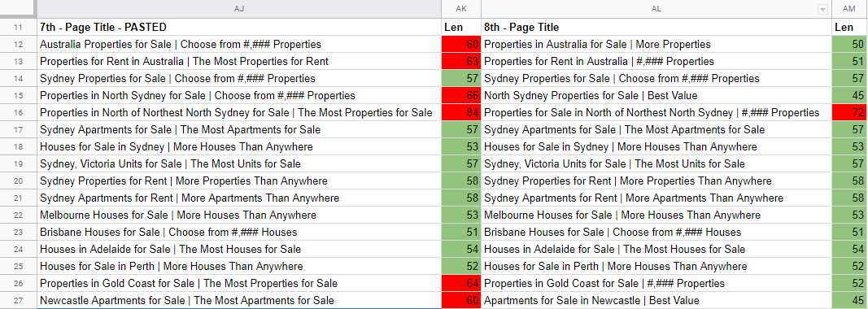Image resolution: width=868 pixels, height=309 pixels.
Task: Click 'Newcastle Apartments for Sale | The Most Apartments for Sale'
Action: coord(239,300)
